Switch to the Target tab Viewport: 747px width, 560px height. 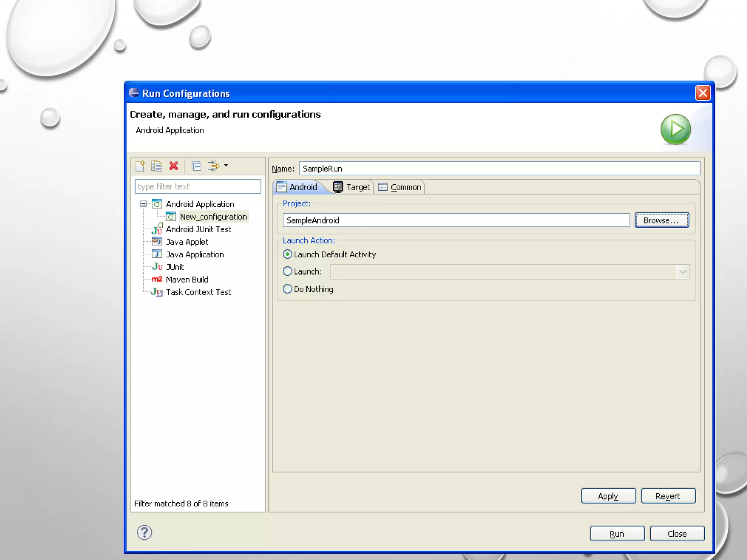(352, 187)
